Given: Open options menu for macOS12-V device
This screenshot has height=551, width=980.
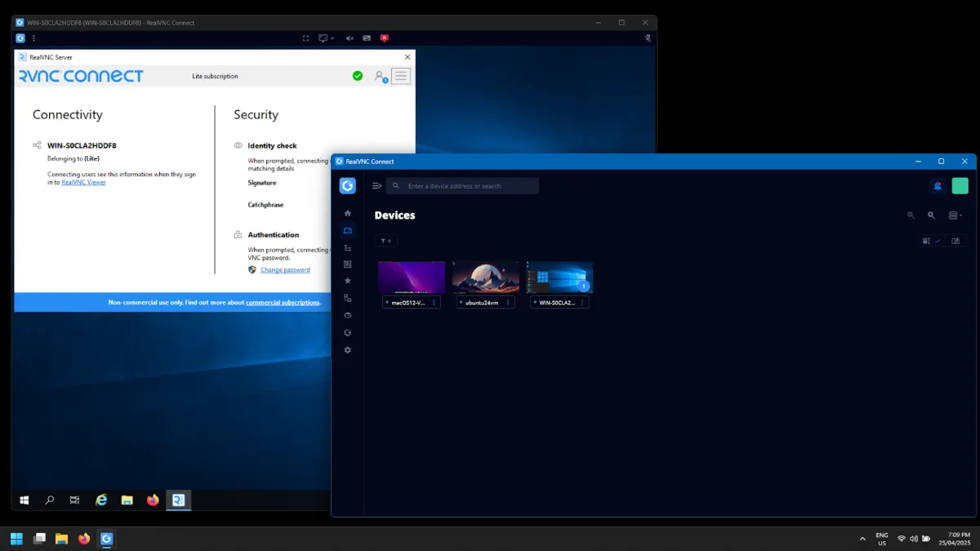Looking at the screenshot, I should (434, 302).
